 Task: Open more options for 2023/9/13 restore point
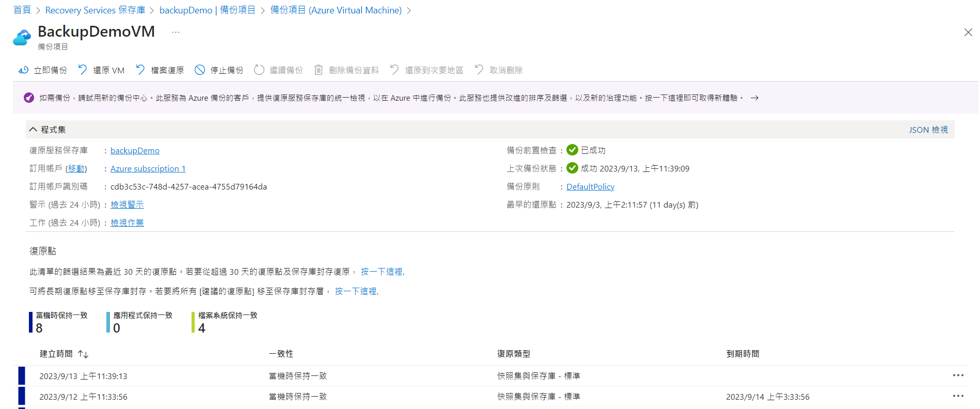(958, 375)
